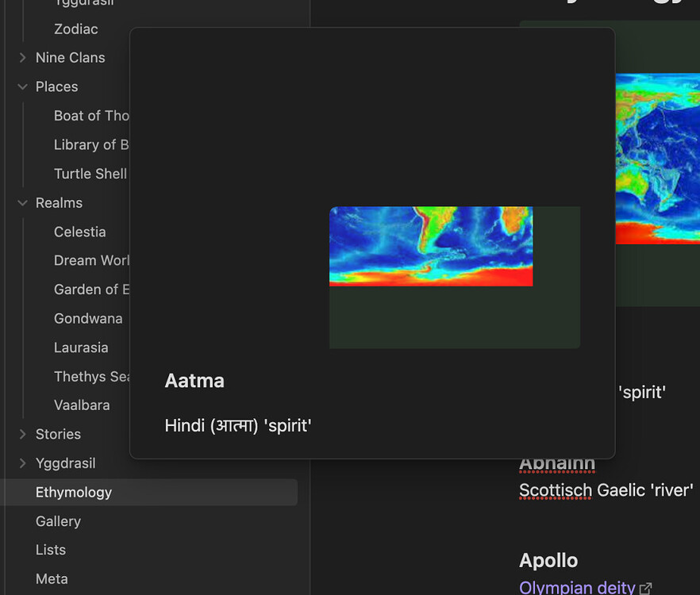Collapse the Realms folder chevron
700x595 pixels.
(x=23, y=202)
